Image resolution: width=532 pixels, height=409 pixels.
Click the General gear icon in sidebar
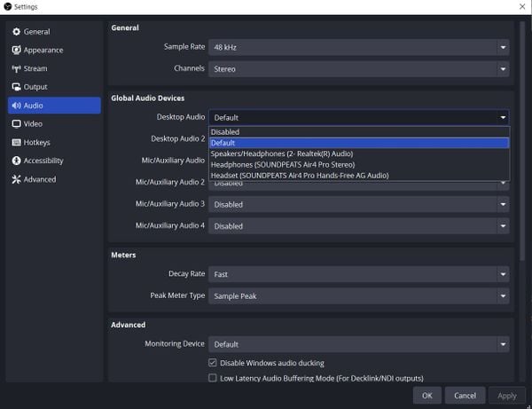click(16, 32)
